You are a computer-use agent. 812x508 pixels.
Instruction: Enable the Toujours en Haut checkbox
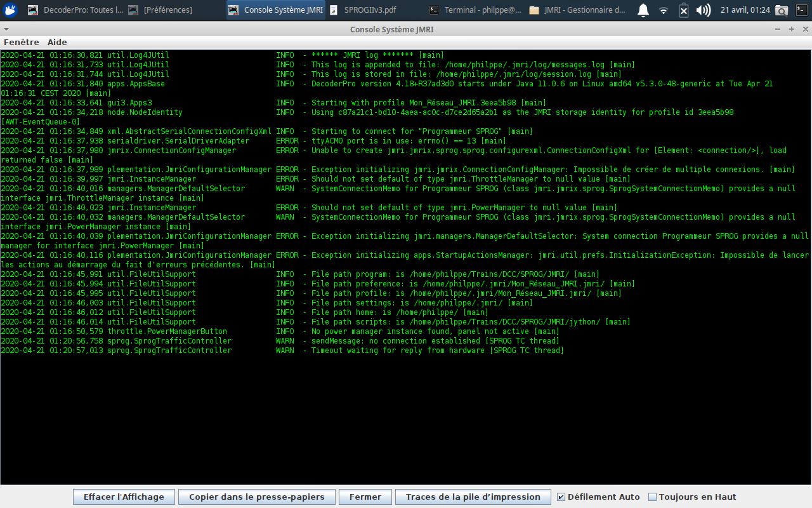click(652, 497)
